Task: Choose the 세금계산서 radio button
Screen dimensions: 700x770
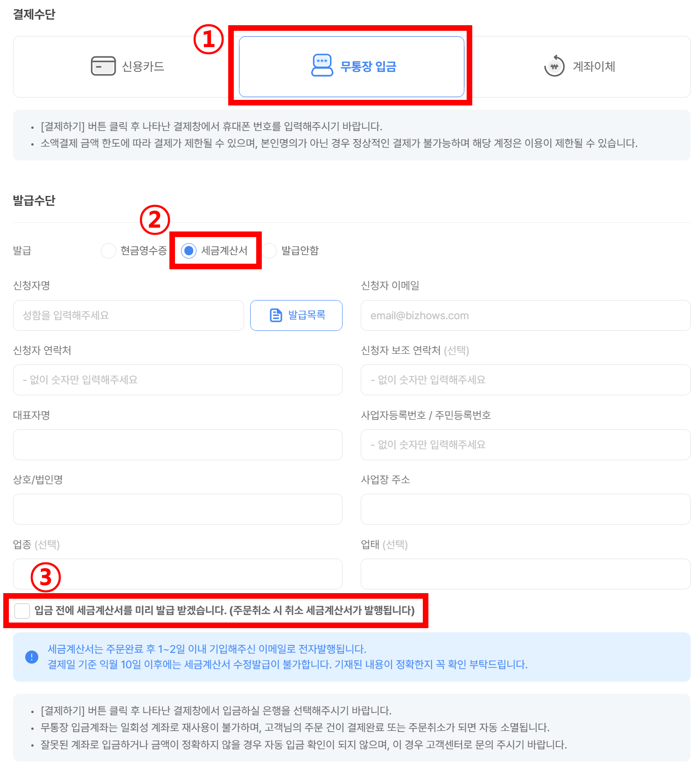Action: point(189,251)
